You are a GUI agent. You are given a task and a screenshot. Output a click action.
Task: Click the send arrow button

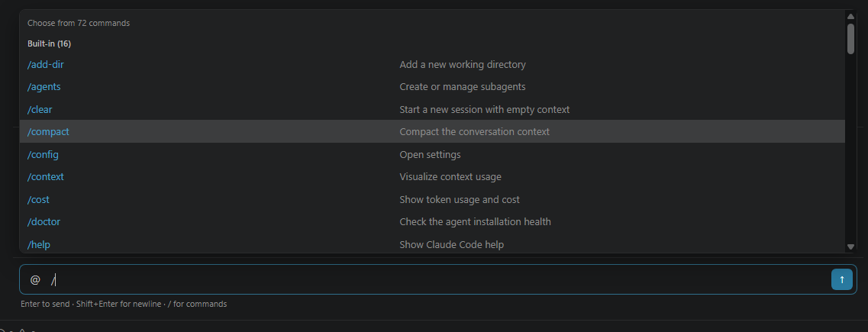[x=841, y=279]
